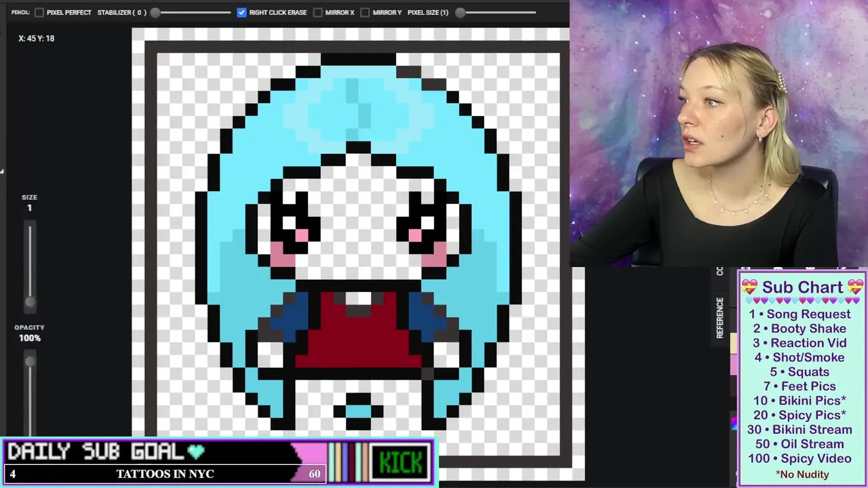This screenshot has width=868, height=488.
Task: Click the '*No Nudity' note
Action: (x=802, y=474)
